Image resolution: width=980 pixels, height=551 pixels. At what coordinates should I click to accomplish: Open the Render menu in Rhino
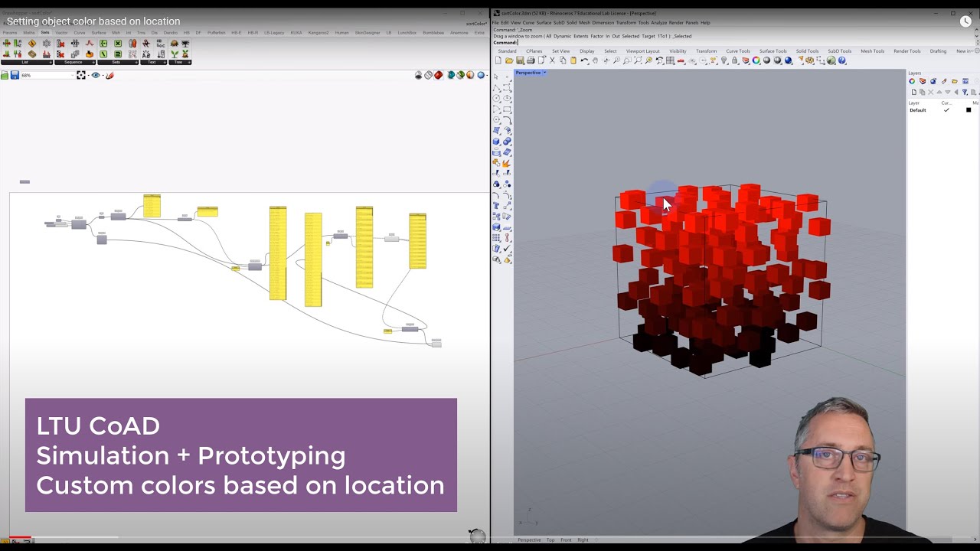[677, 23]
